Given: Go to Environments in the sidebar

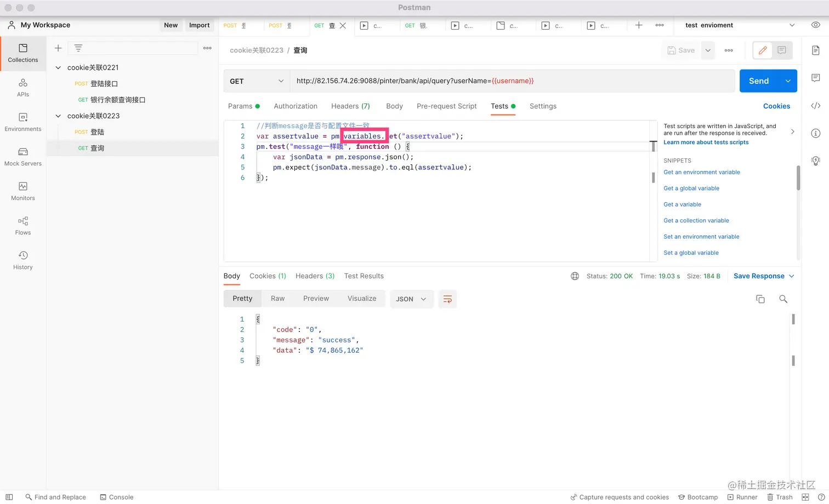Looking at the screenshot, I should point(23,122).
